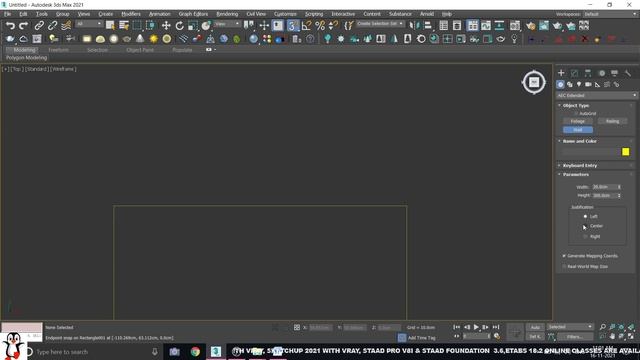Toggle the 3D Snaps button

tap(292, 26)
